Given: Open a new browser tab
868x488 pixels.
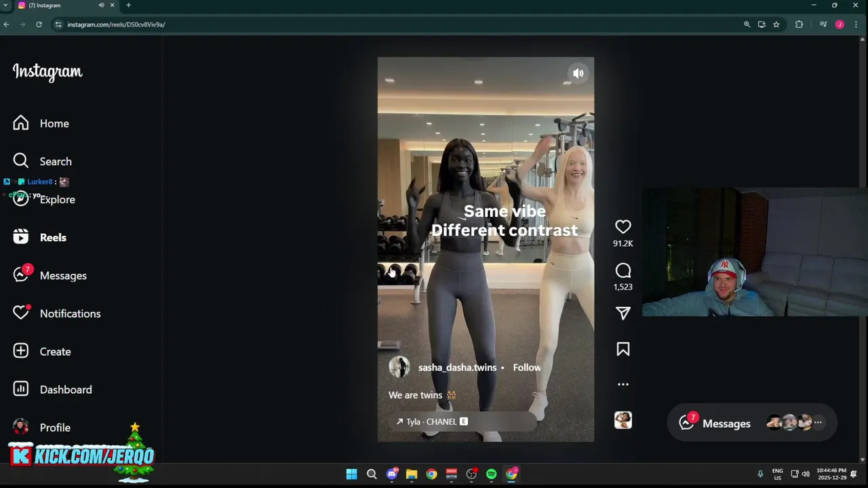Looking at the screenshot, I should pos(128,5).
